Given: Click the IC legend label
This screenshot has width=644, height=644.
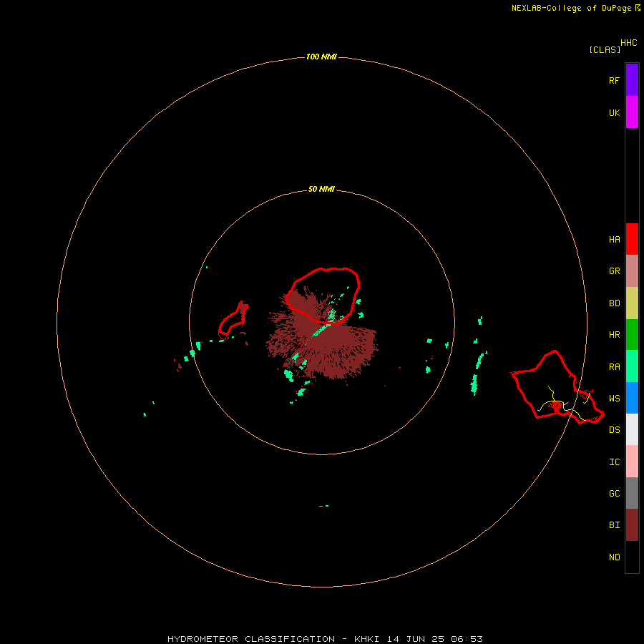Looking at the screenshot, I should (x=614, y=462).
